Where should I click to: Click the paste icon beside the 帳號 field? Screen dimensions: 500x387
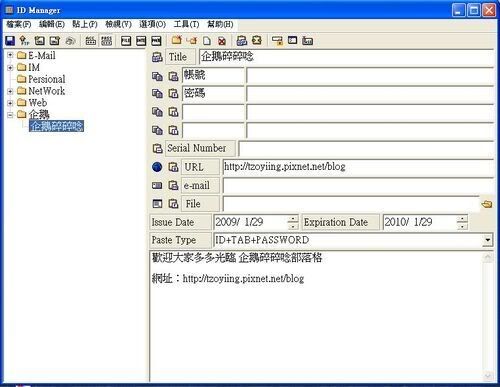click(x=173, y=76)
